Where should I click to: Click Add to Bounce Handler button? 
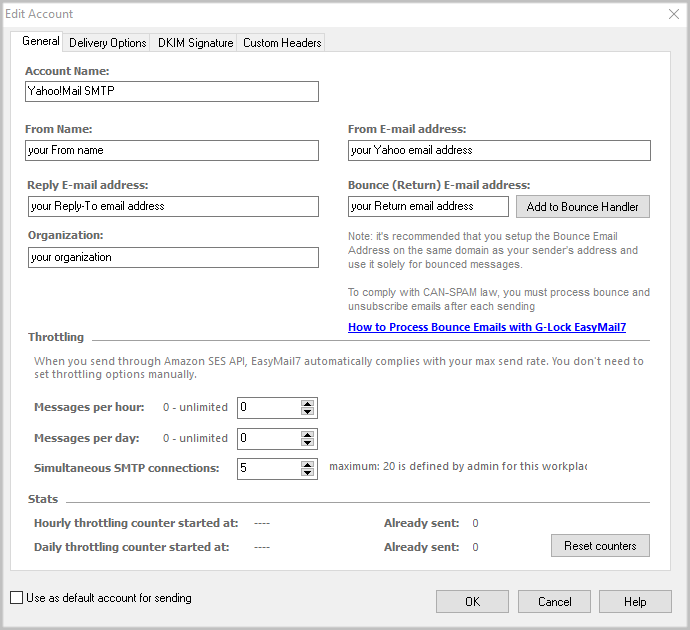pyautogui.click(x=582, y=206)
